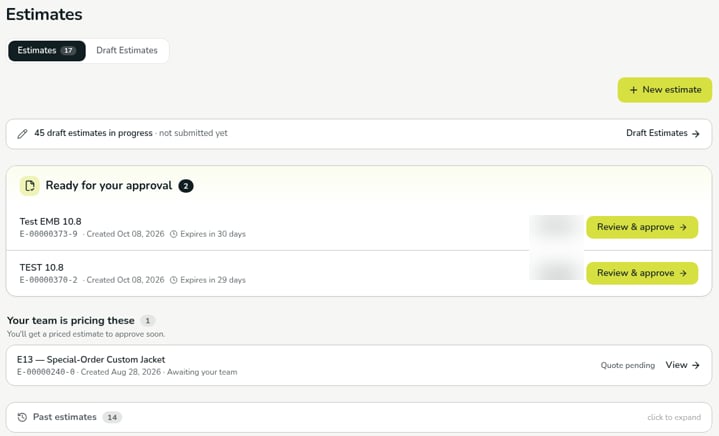This screenshot has height=436, width=719.
Task: Click the Past estimates count badge 14
Action: click(x=112, y=417)
